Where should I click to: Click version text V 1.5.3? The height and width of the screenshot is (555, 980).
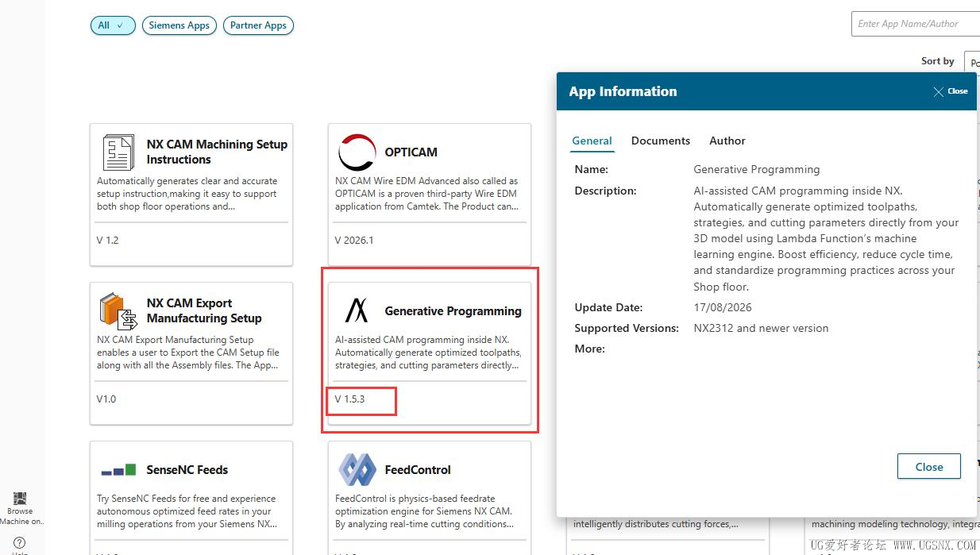350,399
